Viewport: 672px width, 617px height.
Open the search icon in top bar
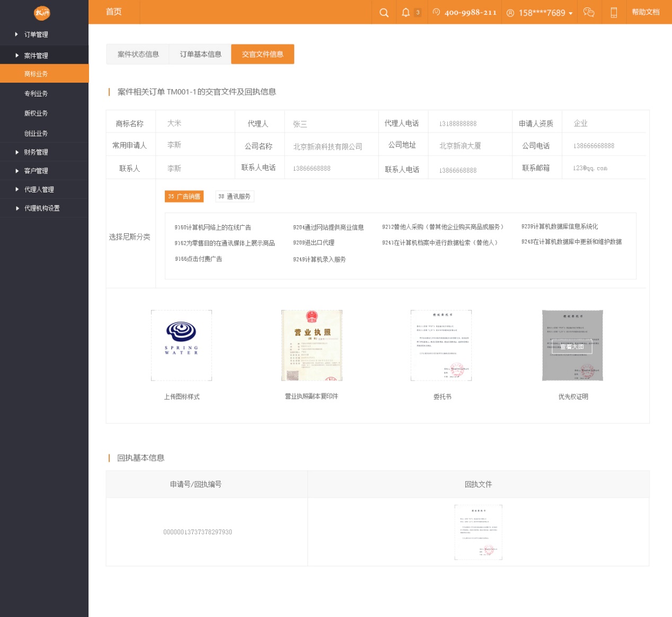click(384, 12)
